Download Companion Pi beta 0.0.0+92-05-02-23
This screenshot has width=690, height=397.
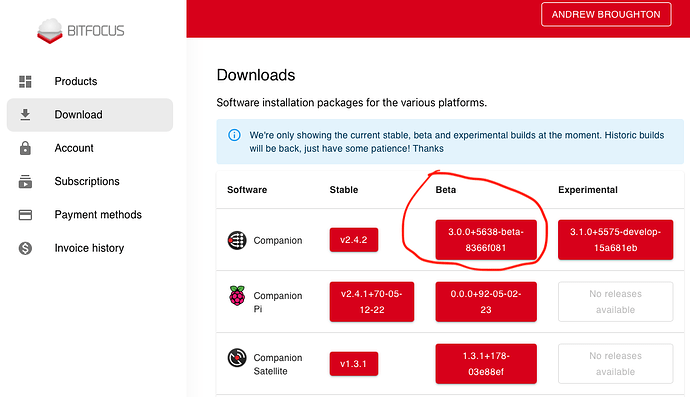486,302
